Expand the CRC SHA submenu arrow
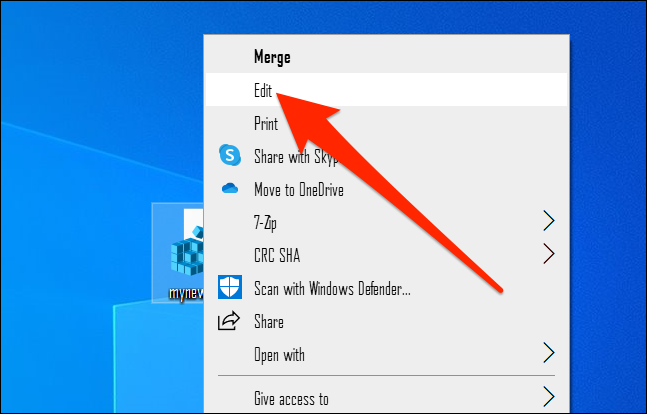Screen dimensions: 647x414 [x=548, y=254]
